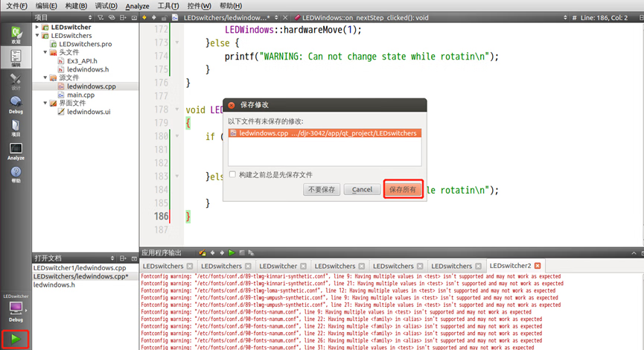Select ledwindows.cpp in the unsaved files list
The width and height of the screenshot is (644, 350).
(325, 133)
